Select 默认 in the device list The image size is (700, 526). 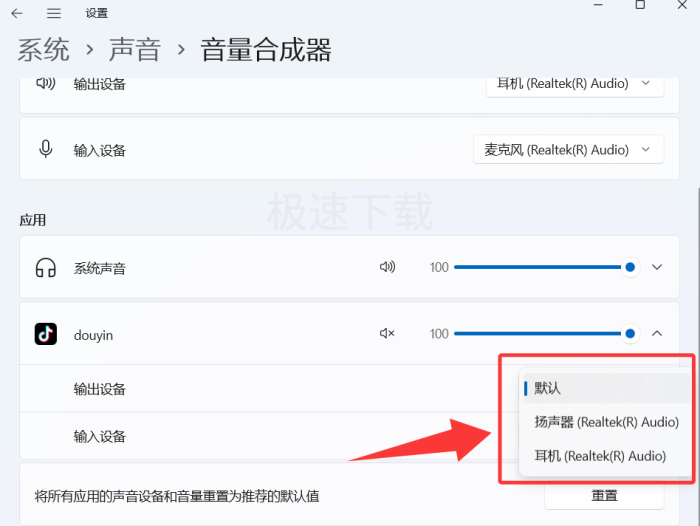(x=548, y=388)
